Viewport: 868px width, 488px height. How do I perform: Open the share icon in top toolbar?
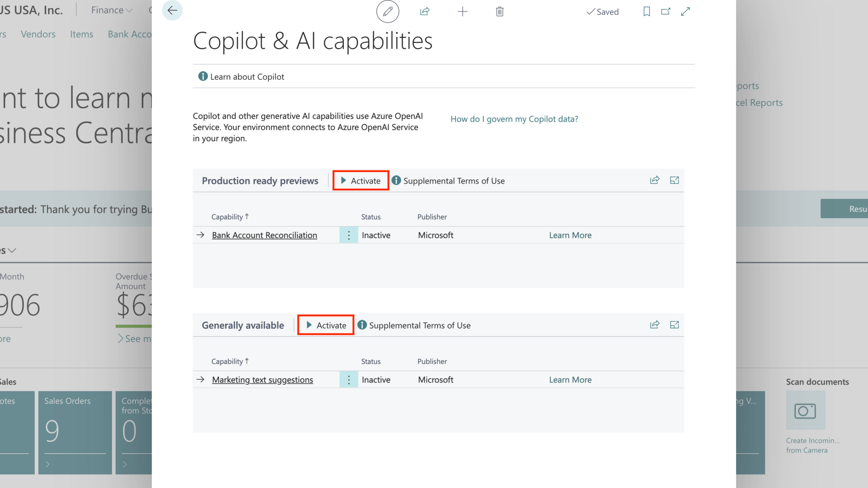click(425, 11)
